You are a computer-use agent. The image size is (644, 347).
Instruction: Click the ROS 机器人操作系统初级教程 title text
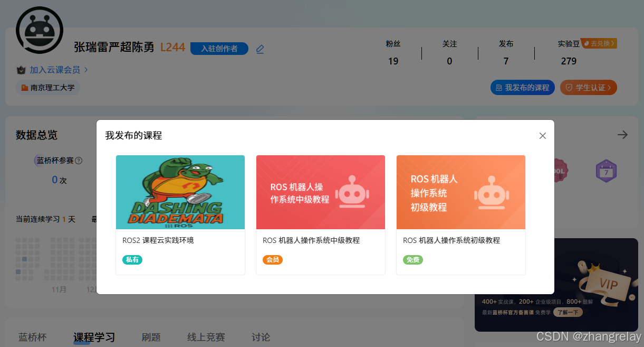tap(451, 240)
